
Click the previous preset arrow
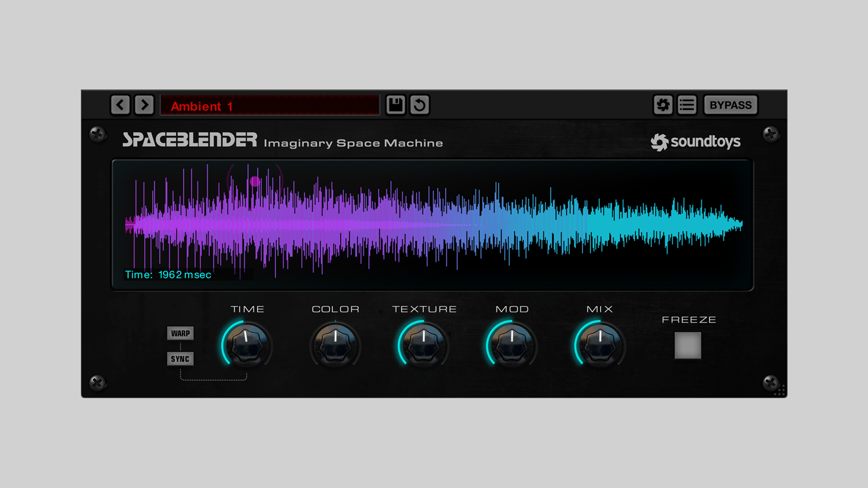pos(120,105)
